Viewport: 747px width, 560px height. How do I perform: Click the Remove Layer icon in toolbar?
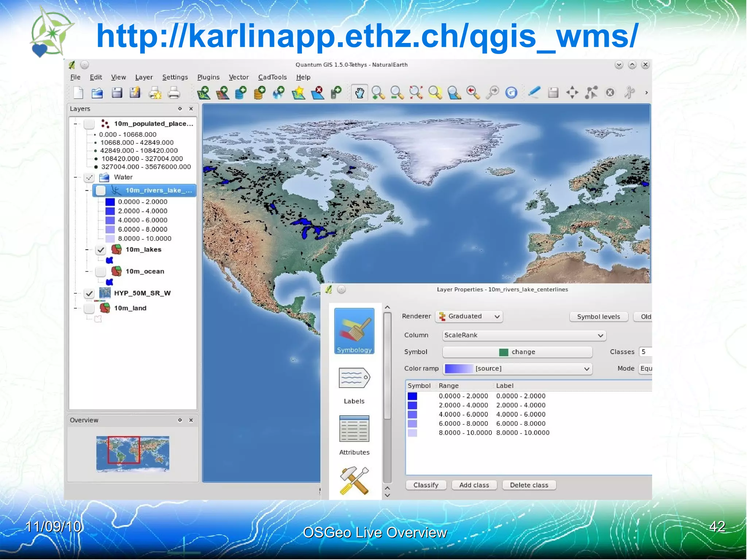318,93
